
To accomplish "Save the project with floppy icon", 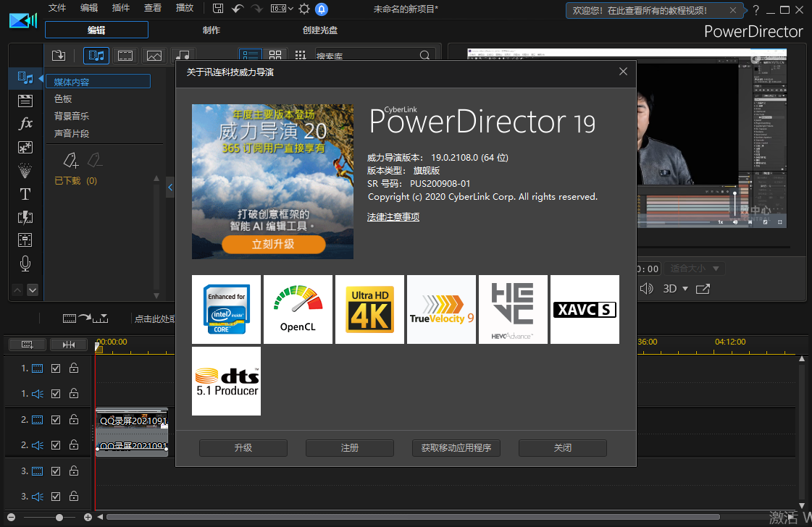I will [218, 9].
